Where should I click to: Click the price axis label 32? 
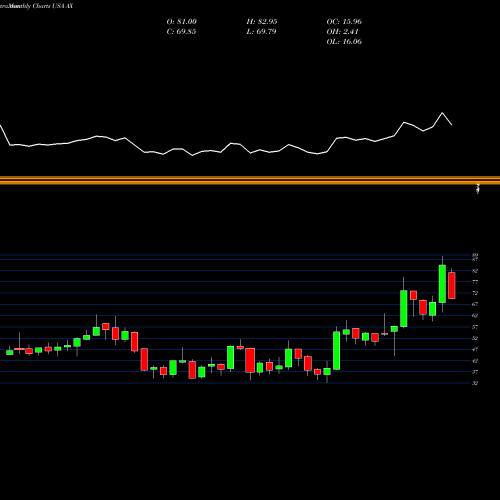tap(475, 383)
